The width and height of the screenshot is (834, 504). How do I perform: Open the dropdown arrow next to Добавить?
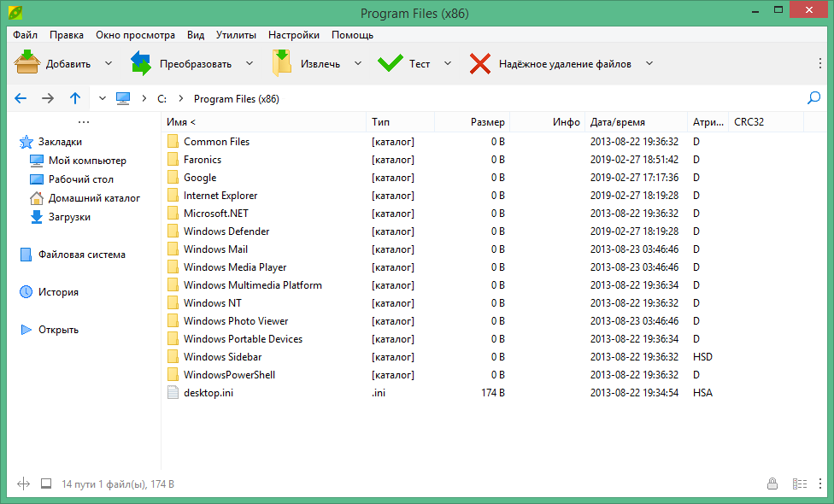coord(109,63)
